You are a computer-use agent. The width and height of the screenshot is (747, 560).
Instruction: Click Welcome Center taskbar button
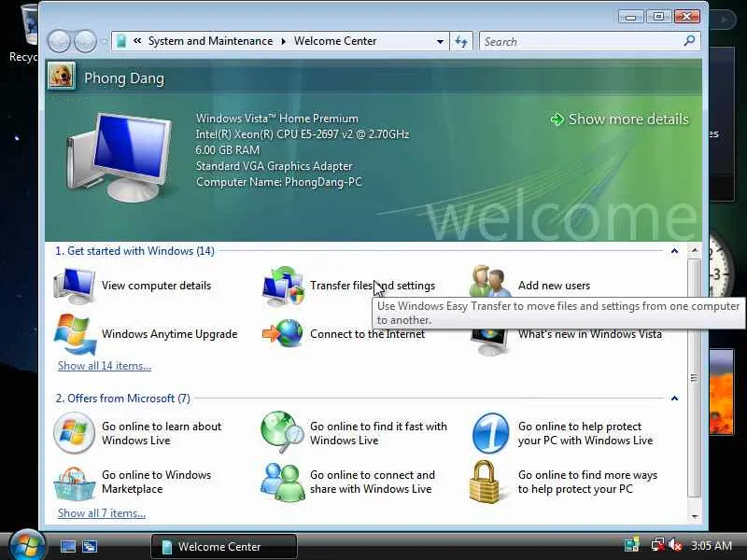pos(224,546)
